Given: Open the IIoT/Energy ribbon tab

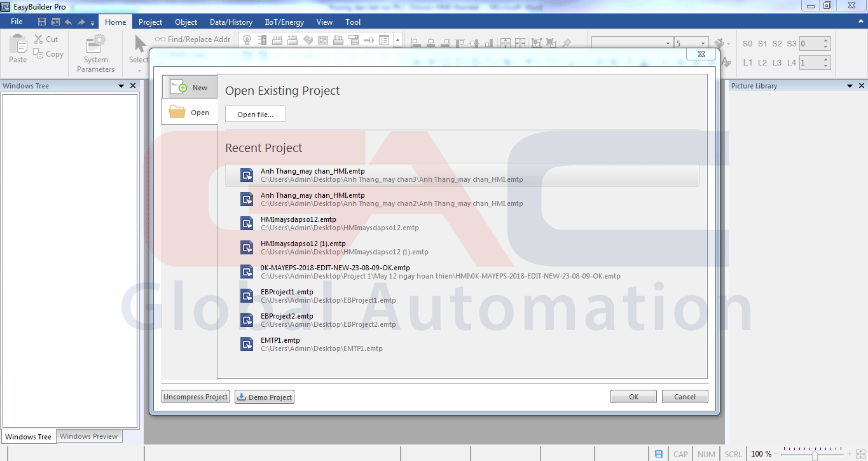Looking at the screenshot, I should [x=284, y=22].
